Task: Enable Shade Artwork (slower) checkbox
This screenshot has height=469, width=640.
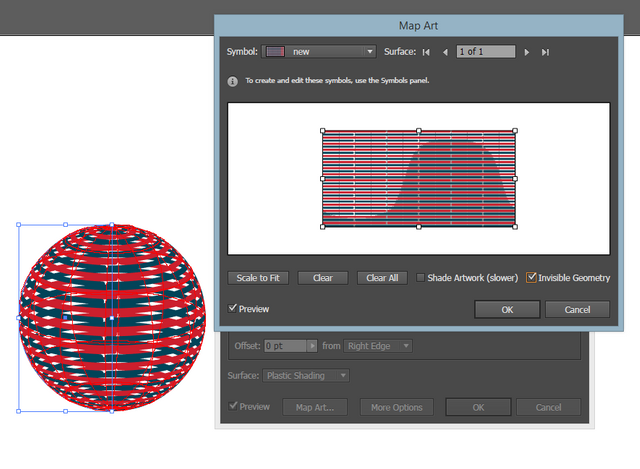Action: pyautogui.click(x=420, y=278)
